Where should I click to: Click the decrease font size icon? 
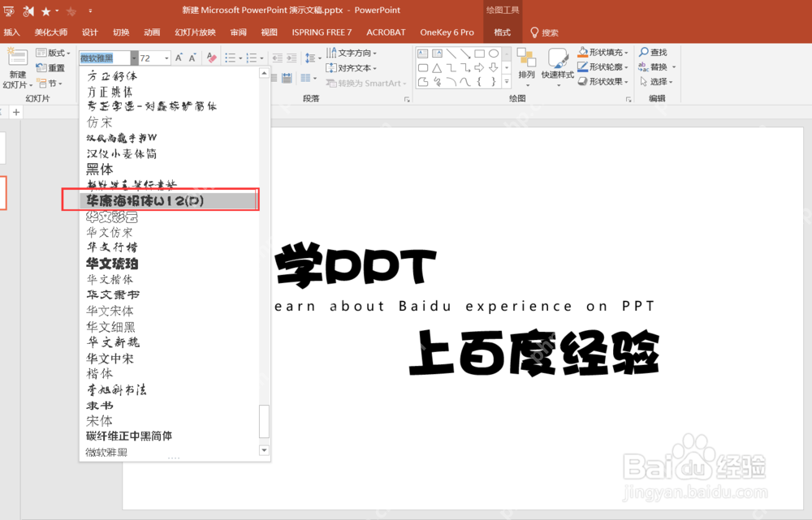[x=192, y=58]
